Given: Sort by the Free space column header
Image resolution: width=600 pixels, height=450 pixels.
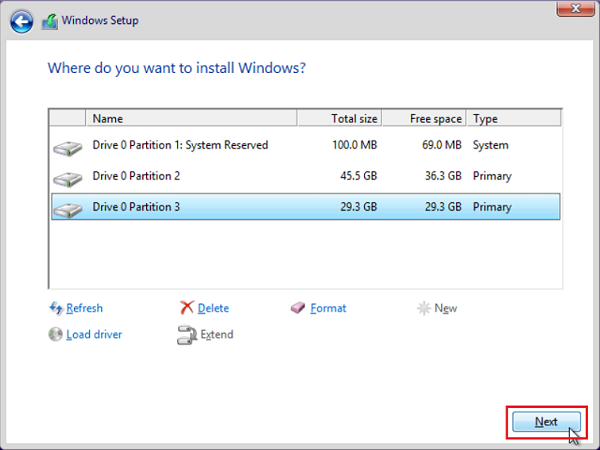Looking at the screenshot, I should 424,118.
